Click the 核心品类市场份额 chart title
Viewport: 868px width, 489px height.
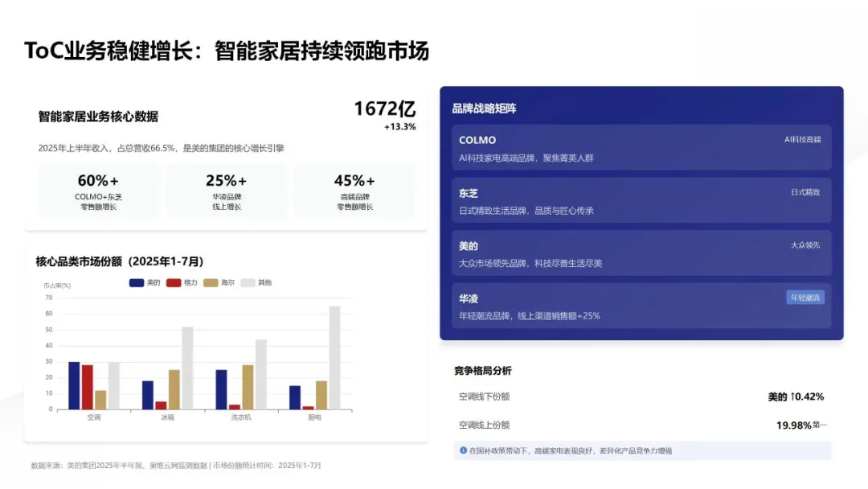(120, 261)
